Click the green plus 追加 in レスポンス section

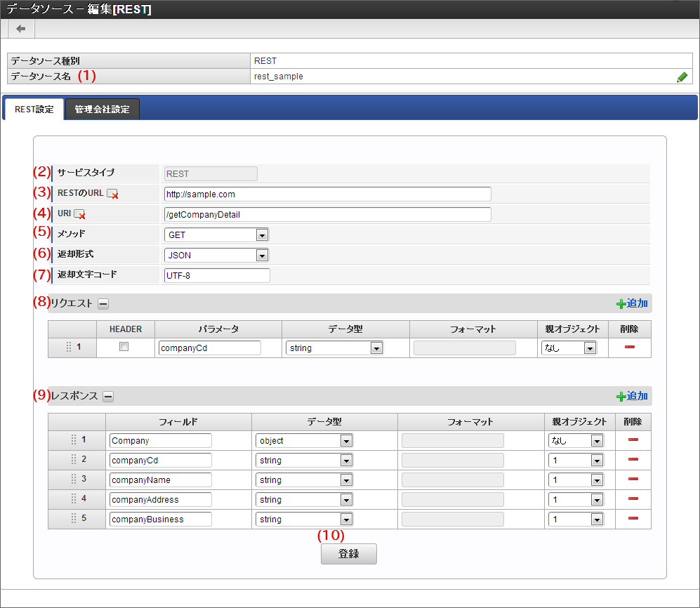(x=631, y=396)
